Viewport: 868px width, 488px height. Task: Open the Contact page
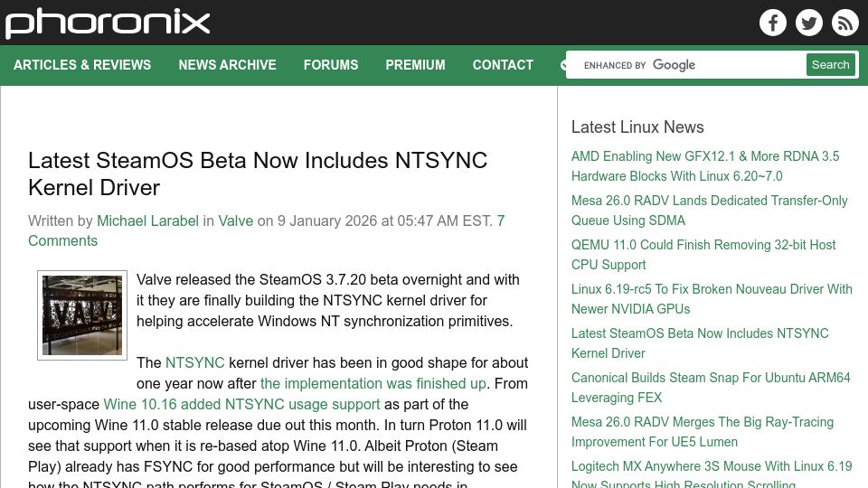(x=503, y=65)
